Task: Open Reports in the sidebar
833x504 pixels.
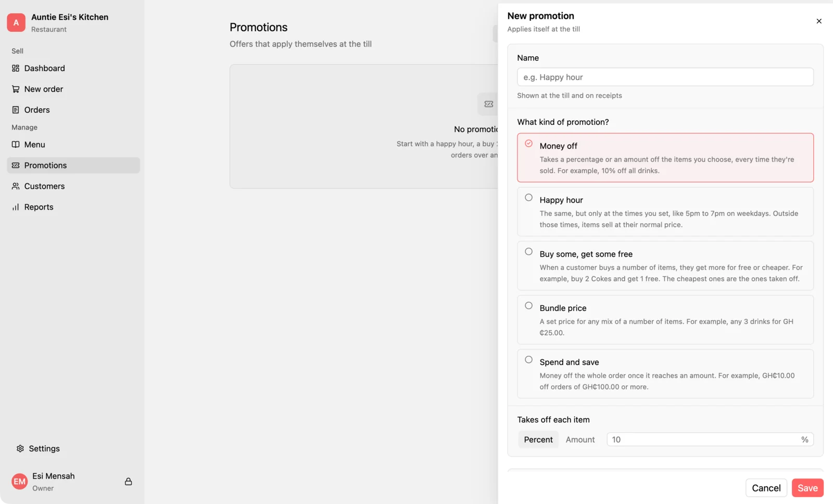Action: [73, 207]
